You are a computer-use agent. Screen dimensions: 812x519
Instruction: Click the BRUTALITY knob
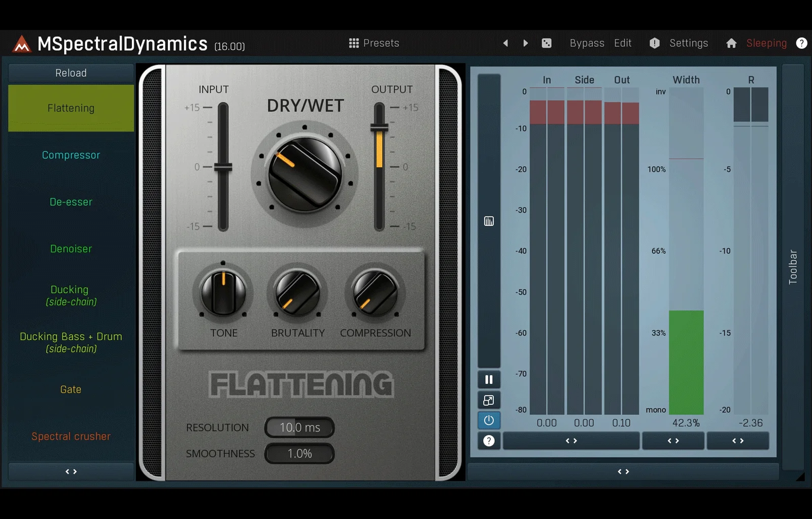297,293
